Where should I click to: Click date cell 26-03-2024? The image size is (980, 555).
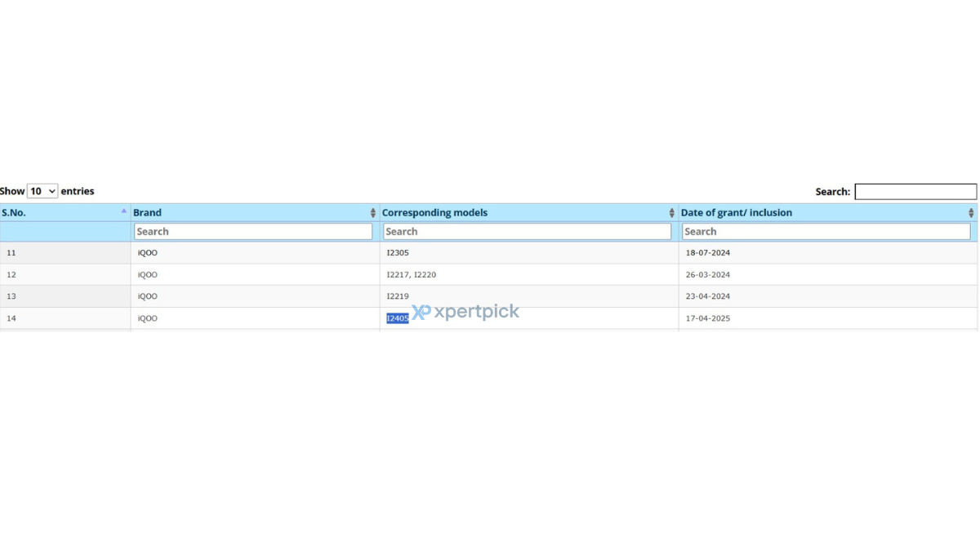(828, 275)
